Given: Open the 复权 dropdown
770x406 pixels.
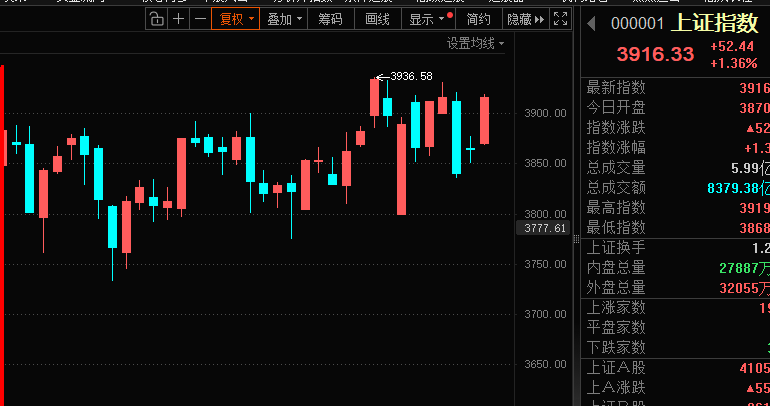Looking at the screenshot, I should (x=237, y=18).
